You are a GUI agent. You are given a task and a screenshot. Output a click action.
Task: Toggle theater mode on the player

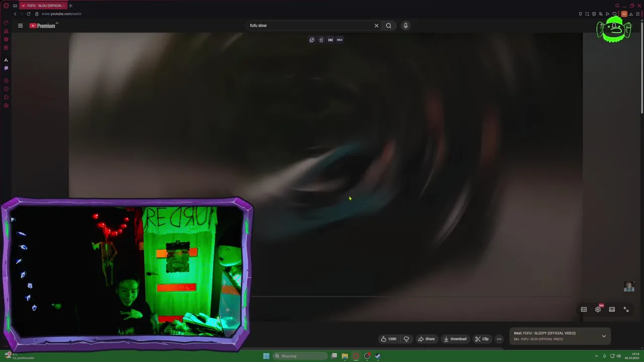pyautogui.click(x=612, y=309)
